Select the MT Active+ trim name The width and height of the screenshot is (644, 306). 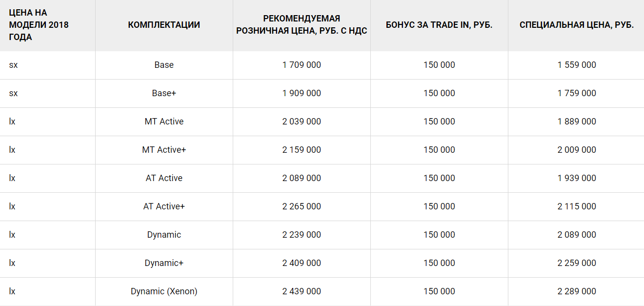pyautogui.click(x=164, y=150)
